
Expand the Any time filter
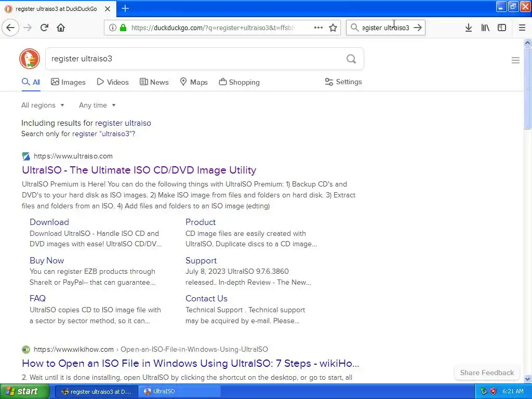pos(97,105)
